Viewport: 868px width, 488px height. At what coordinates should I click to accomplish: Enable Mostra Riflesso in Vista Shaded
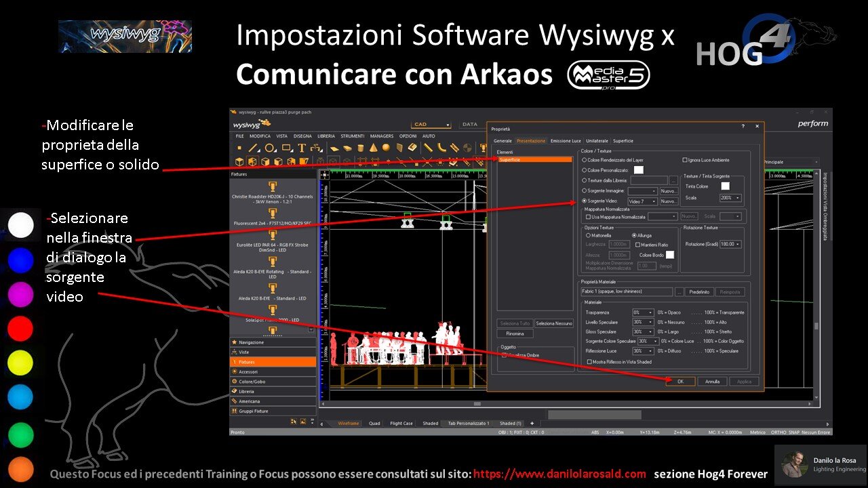[x=589, y=362]
